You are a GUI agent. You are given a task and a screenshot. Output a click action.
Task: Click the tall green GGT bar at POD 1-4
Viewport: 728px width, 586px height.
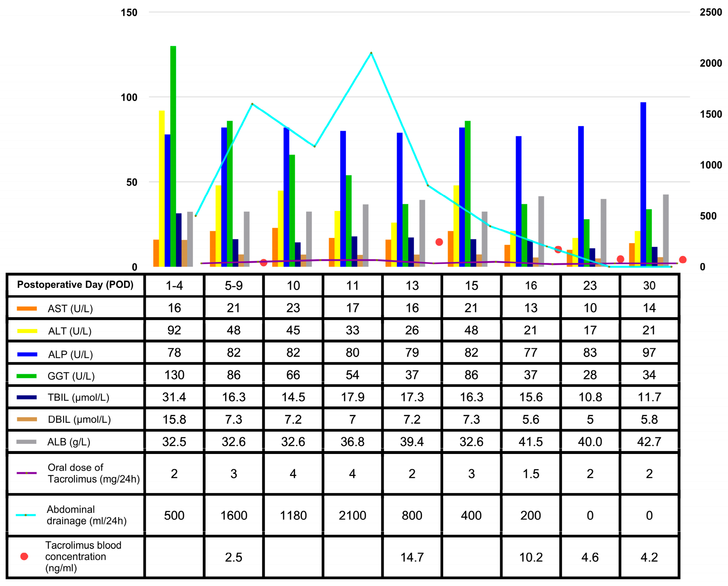[x=173, y=156]
